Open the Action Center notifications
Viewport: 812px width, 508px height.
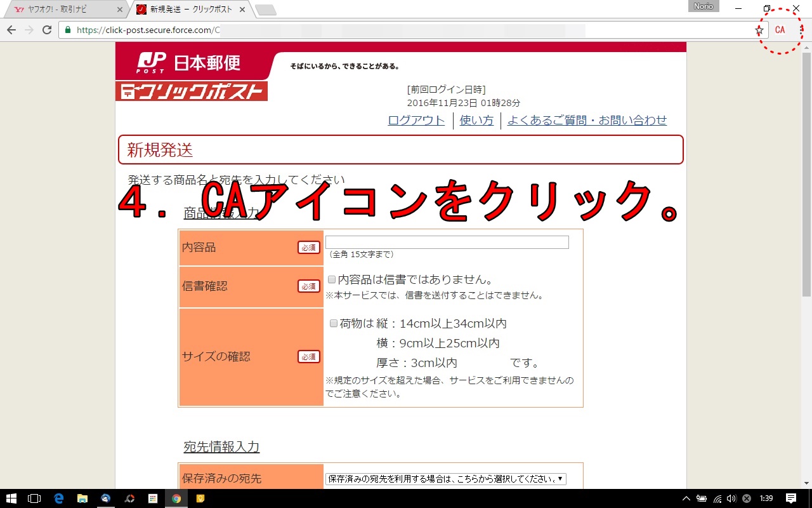(791, 498)
